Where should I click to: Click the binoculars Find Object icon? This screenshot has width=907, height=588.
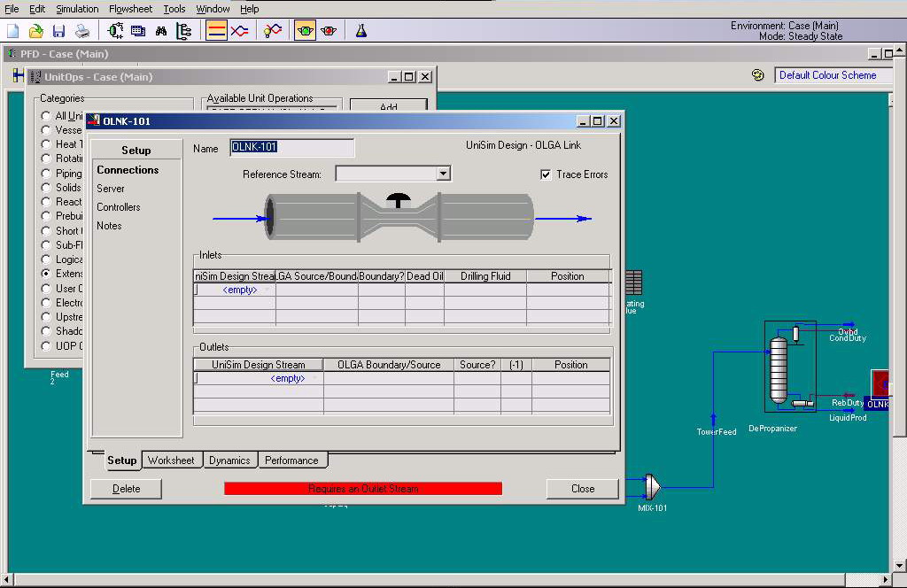[x=161, y=31]
